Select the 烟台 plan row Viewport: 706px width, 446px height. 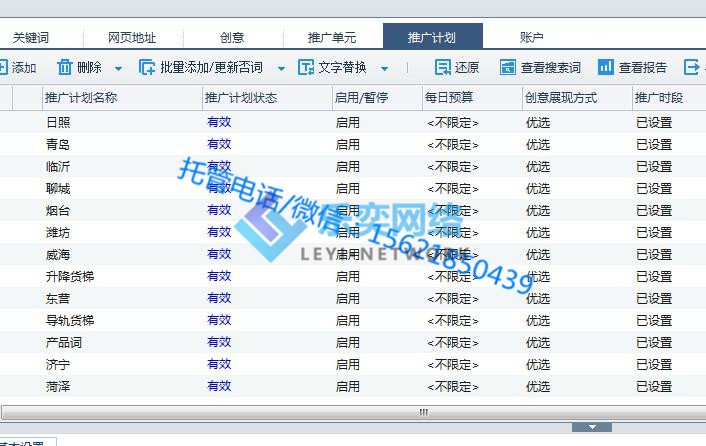pos(353,210)
